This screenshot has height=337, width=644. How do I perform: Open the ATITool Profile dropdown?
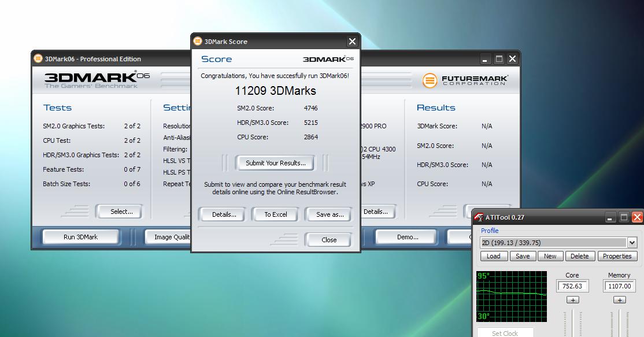pos(632,243)
